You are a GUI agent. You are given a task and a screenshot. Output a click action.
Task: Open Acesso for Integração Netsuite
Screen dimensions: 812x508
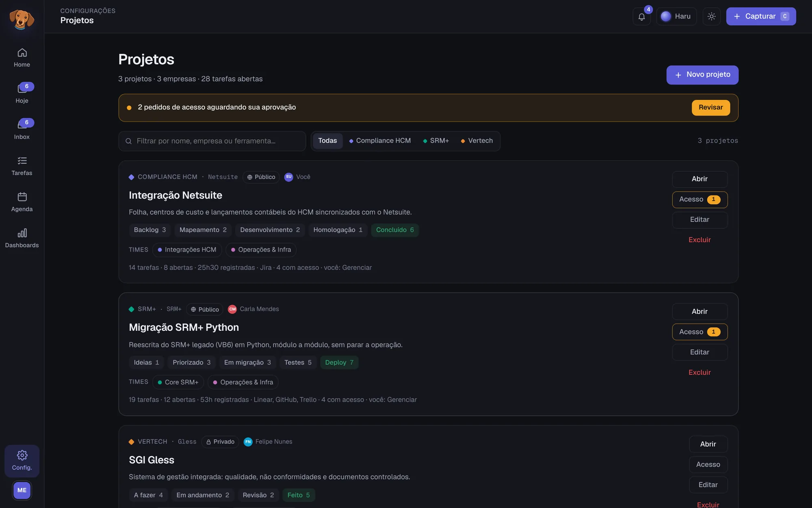pyautogui.click(x=700, y=200)
